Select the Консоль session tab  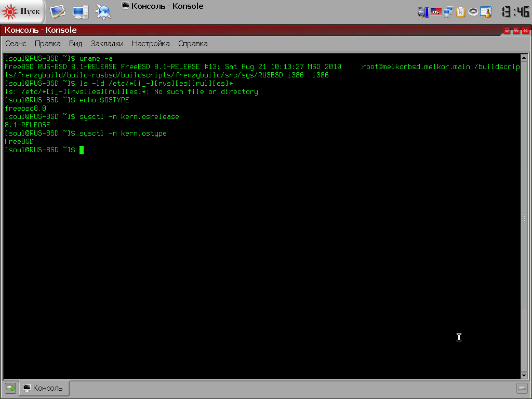[44, 388]
